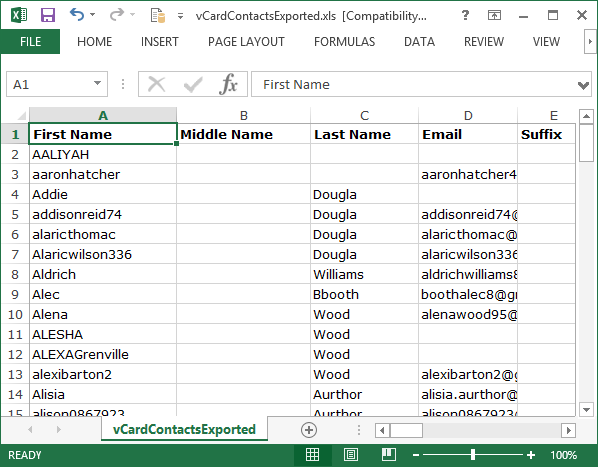Save the workbook with the floppy icon
This screenshot has height=467, width=598.
[48, 15]
